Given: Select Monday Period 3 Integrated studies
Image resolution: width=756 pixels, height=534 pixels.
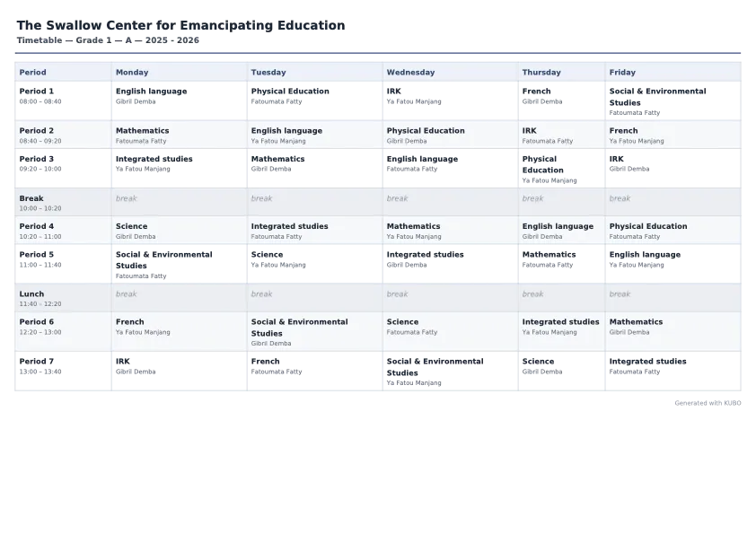Looking at the screenshot, I should 179,168.
